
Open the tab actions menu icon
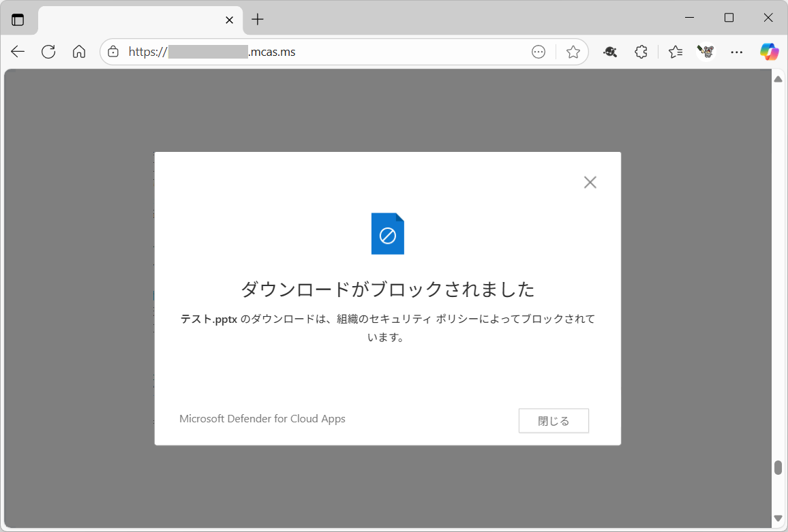tap(18, 20)
